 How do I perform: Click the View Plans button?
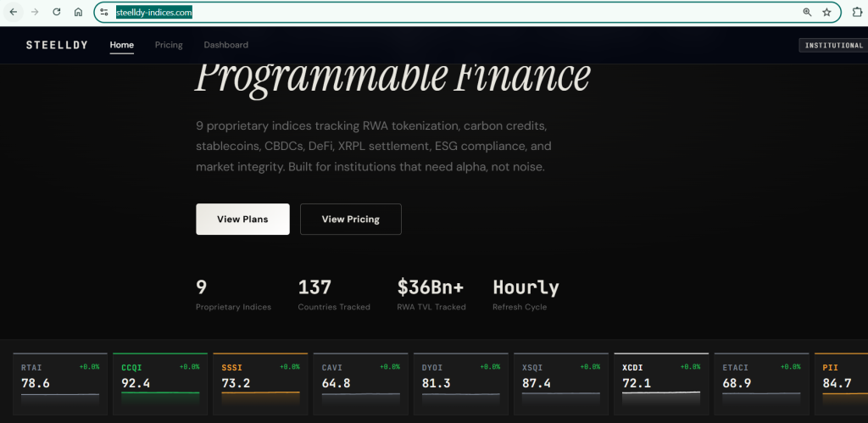click(x=242, y=220)
